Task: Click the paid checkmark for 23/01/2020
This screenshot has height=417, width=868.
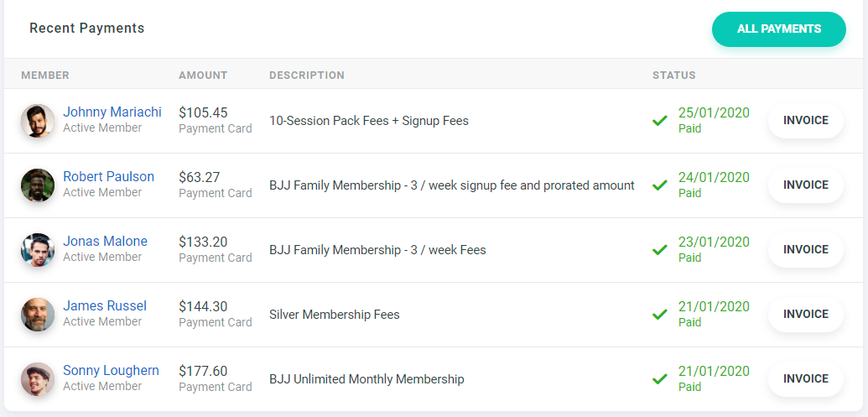Action: click(x=660, y=250)
